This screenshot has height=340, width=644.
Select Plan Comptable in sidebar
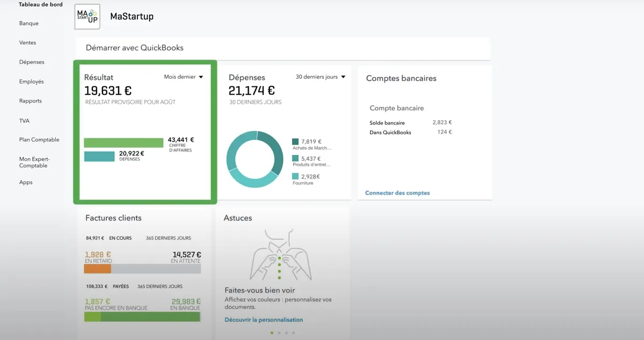point(39,140)
